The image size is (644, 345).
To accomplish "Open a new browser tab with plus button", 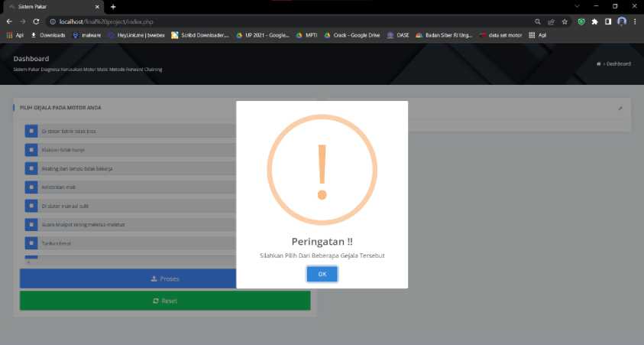I will pyautogui.click(x=113, y=7).
